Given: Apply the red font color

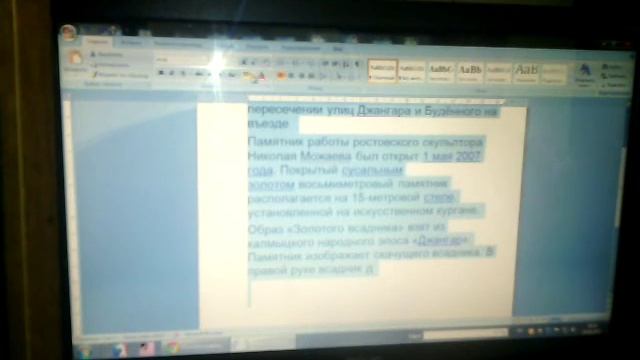Looking at the screenshot, I should [x=262, y=76].
